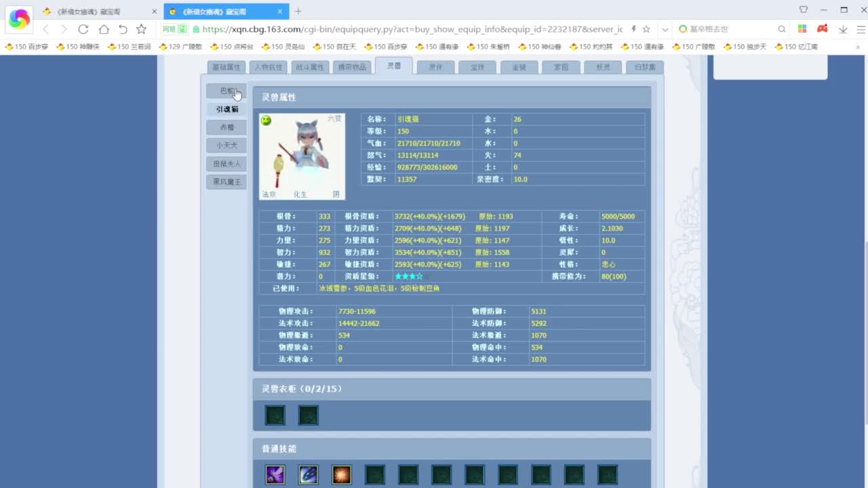Viewport: 868px width, 488px height.
Task: Click the search magnifier icon
Action: tap(782, 29)
